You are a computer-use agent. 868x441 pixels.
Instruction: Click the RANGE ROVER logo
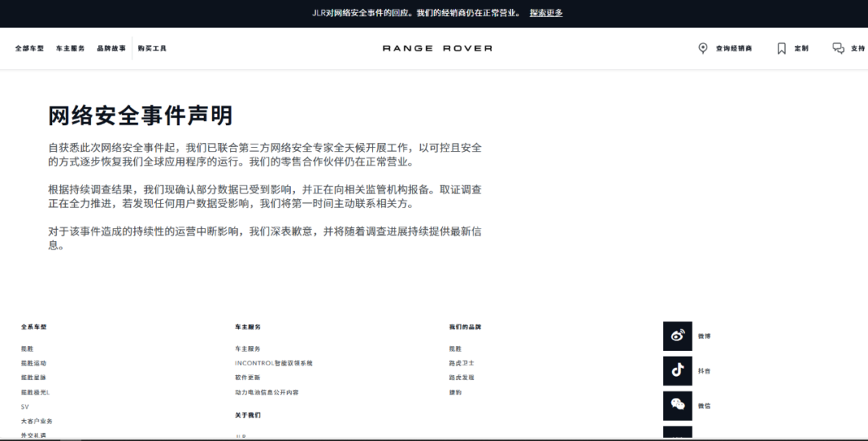[x=437, y=48]
